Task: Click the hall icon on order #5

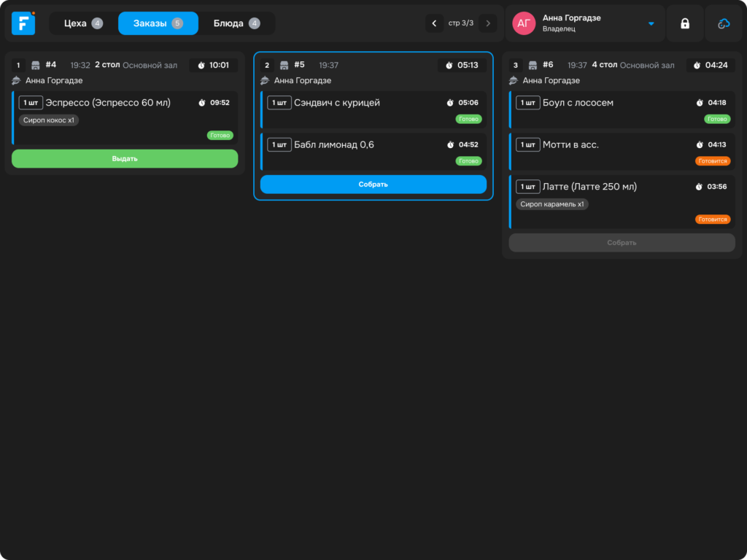Action: pos(284,65)
